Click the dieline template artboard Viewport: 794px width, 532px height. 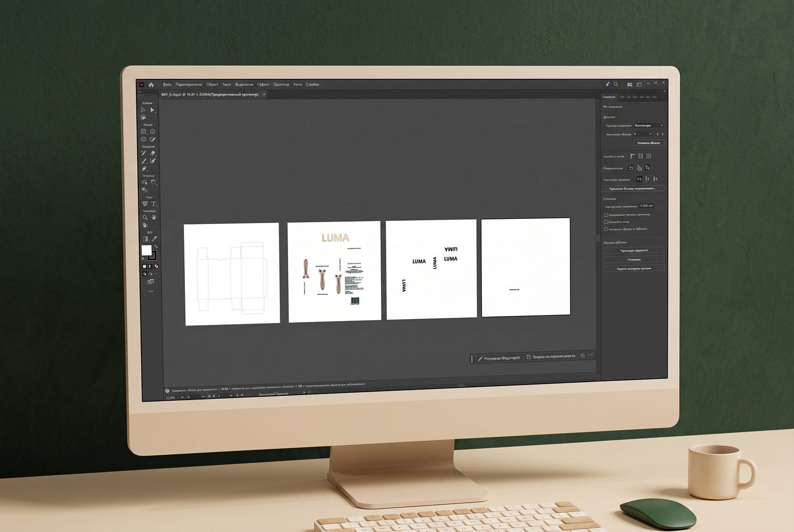[x=232, y=274]
